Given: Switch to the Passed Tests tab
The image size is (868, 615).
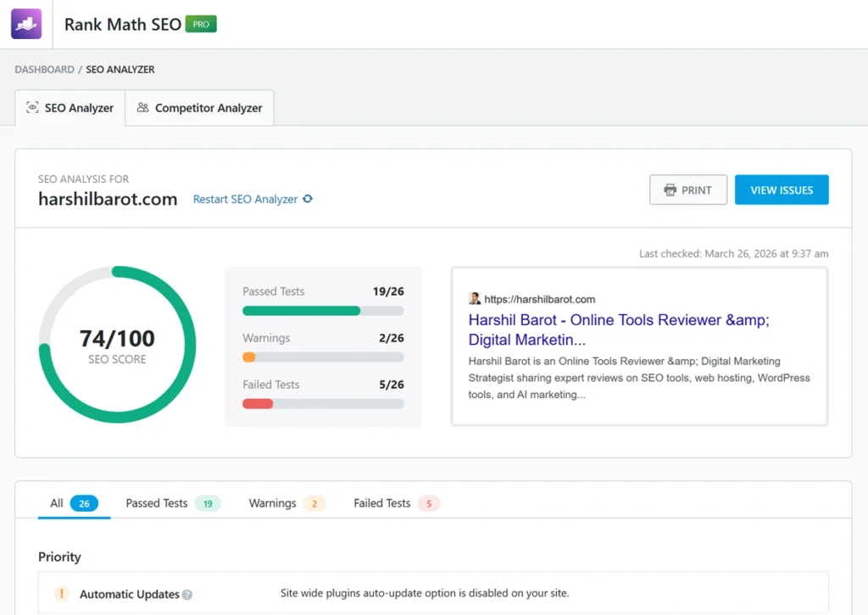Looking at the screenshot, I should coord(156,502).
